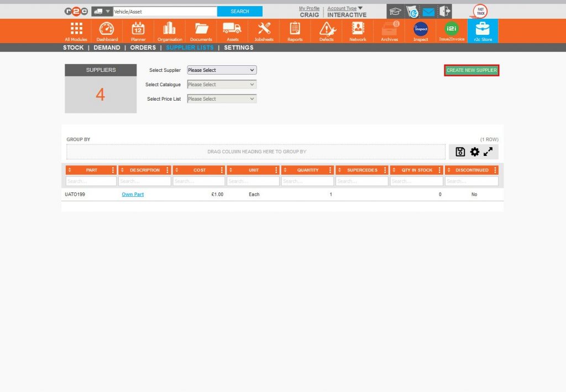Open grid settings gear icon
566x392 pixels.
[x=474, y=152]
